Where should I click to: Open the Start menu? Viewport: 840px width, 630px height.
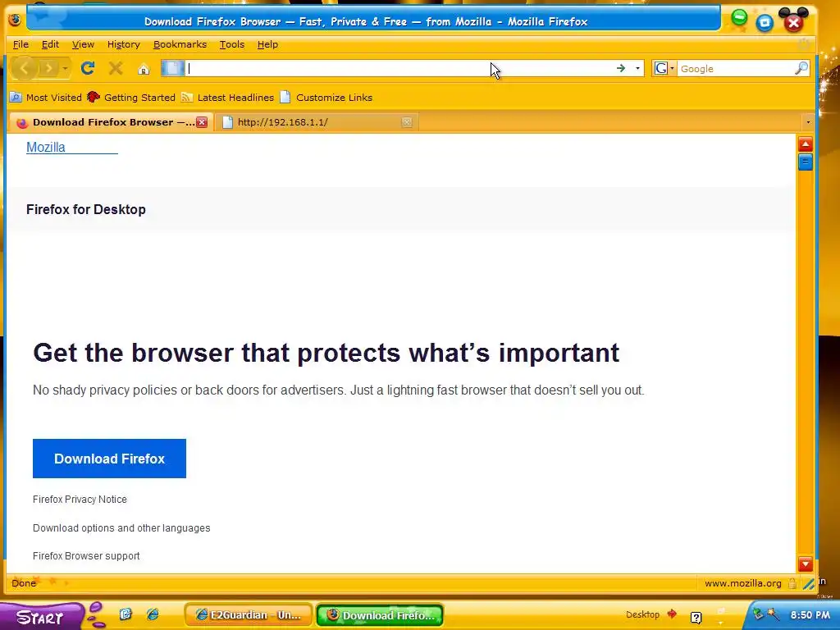[42, 616]
